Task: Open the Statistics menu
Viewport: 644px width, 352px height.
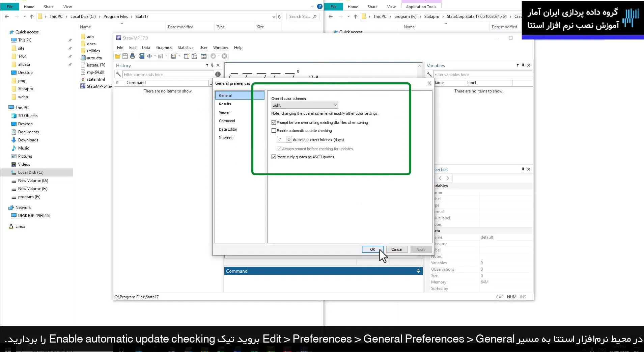Action: 185,48
